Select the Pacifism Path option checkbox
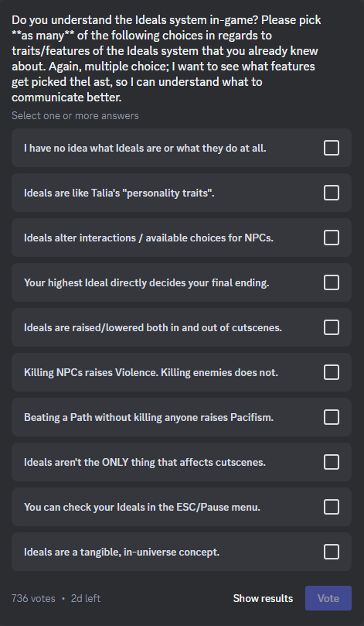The image size is (364, 626). 332,417
